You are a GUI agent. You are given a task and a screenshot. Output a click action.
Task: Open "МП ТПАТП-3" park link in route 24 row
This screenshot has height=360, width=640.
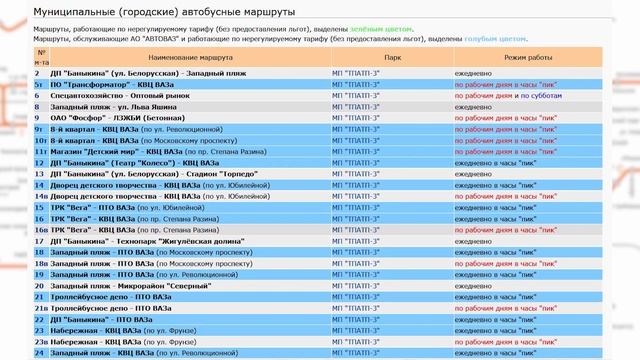pos(356,353)
